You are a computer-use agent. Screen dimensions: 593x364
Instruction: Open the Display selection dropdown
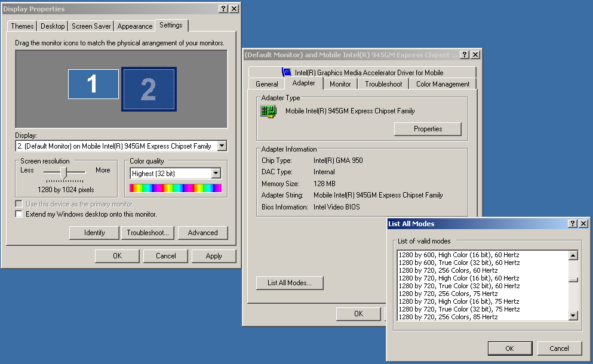pyautogui.click(x=222, y=146)
